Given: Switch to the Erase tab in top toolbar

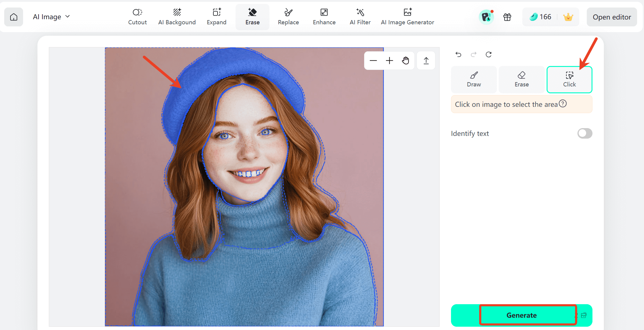Looking at the screenshot, I should click(x=252, y=16).
